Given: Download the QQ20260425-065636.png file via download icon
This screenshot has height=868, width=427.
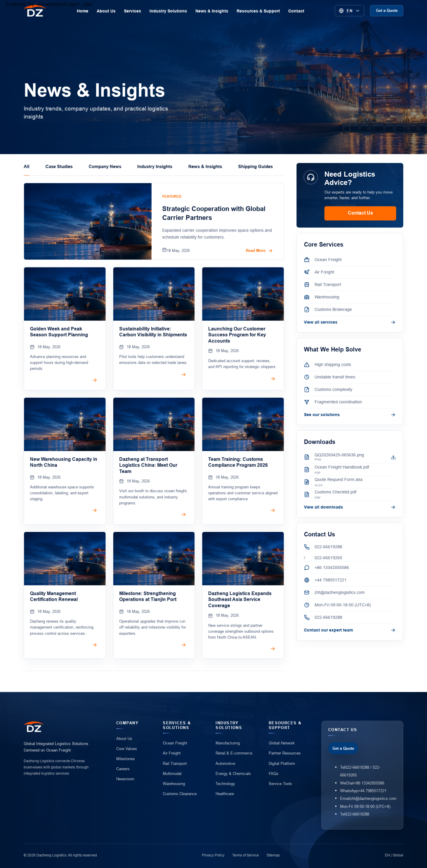Looking at the screenshot, I should click(x=393, y=457).
